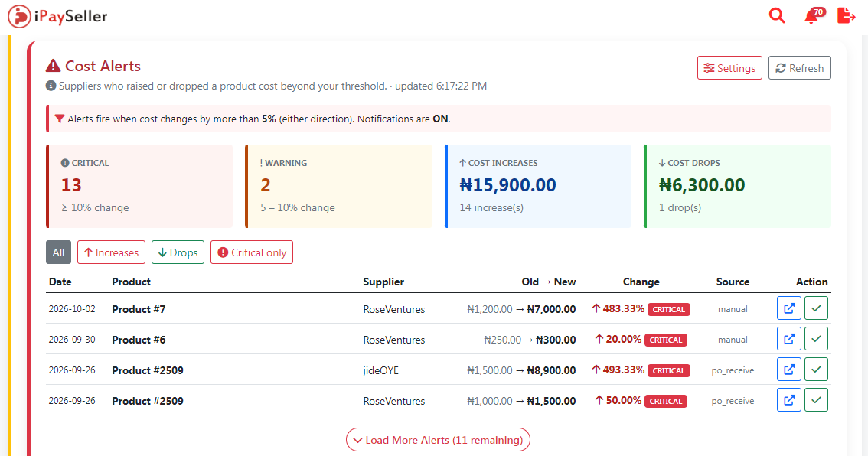The image size is (868, 456).
Task: Select the Warning summary card
Action: coord(339,187)
